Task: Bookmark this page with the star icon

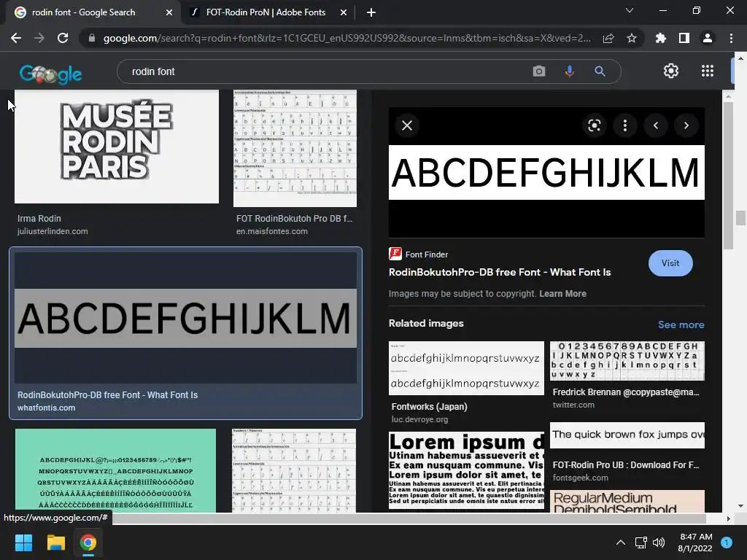Action: point(632,38)
